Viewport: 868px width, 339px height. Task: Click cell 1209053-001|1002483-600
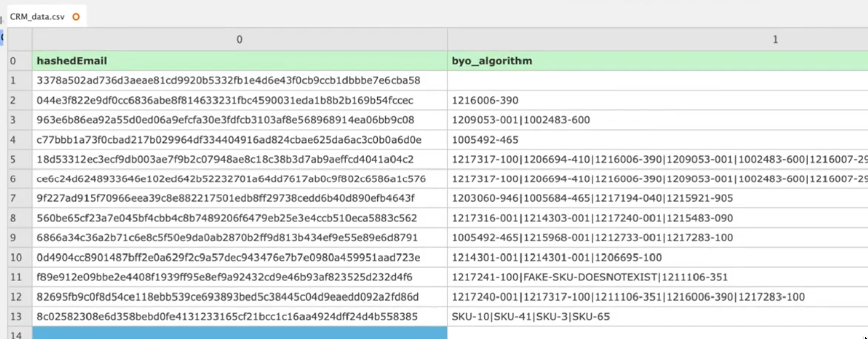[658, 120]
